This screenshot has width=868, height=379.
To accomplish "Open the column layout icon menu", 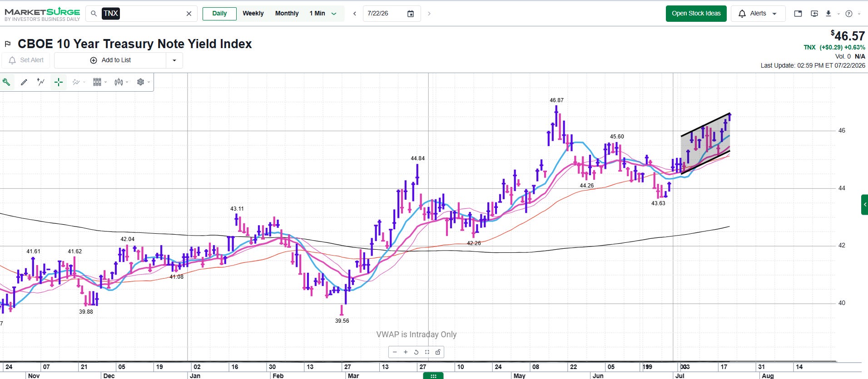I will click(97, 82).
